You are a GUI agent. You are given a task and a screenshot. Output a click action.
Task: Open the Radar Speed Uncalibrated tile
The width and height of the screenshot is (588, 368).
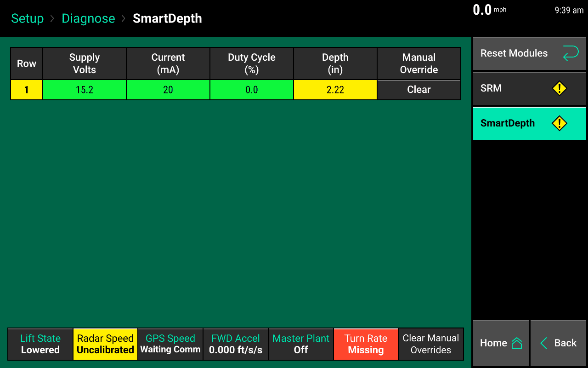(105, 344)
